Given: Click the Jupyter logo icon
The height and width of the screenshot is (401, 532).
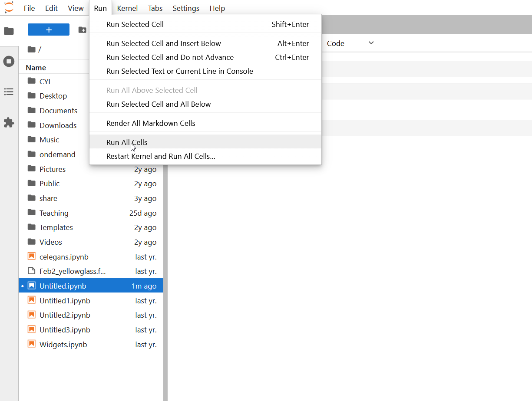Looking at the screenshot, I should click(x=9, y=7).
